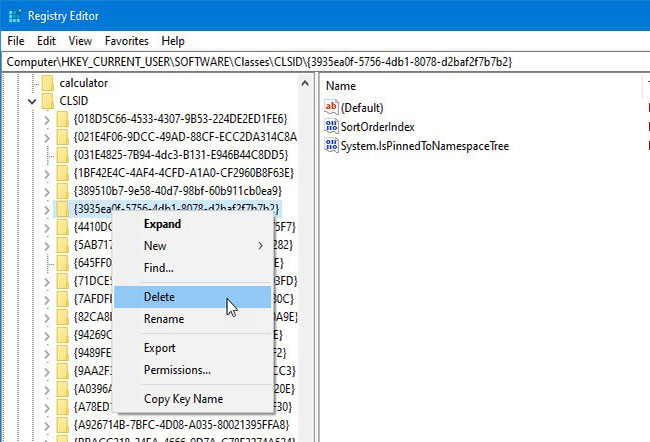Click the SortOrderIndex binary value icon
This screenshot has height=442, width=650.
[332, 127]
